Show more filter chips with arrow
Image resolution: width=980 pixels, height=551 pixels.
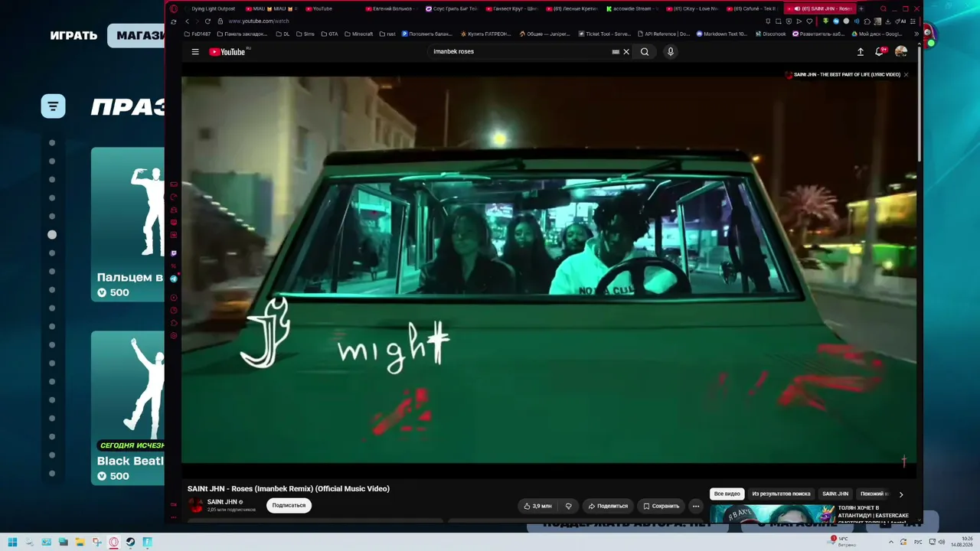click(901, 494)
